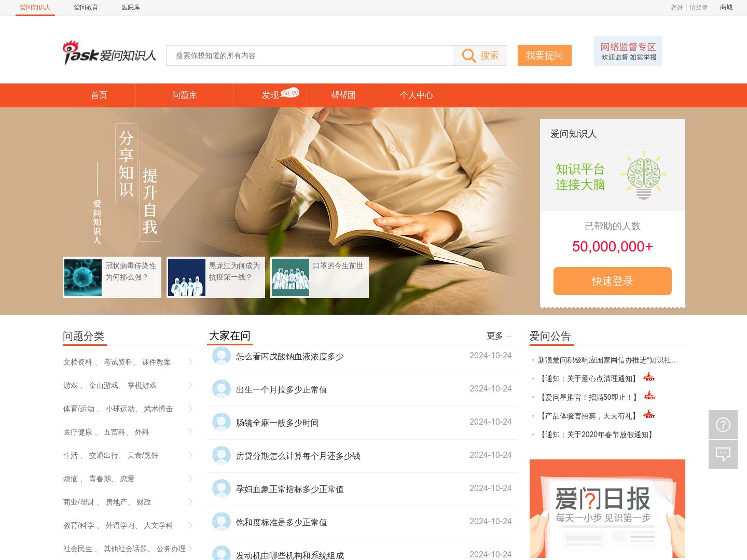The image size is (747, 560).
Task: Open 个人中心 navigation item
Action: click(x=417, y=95)
